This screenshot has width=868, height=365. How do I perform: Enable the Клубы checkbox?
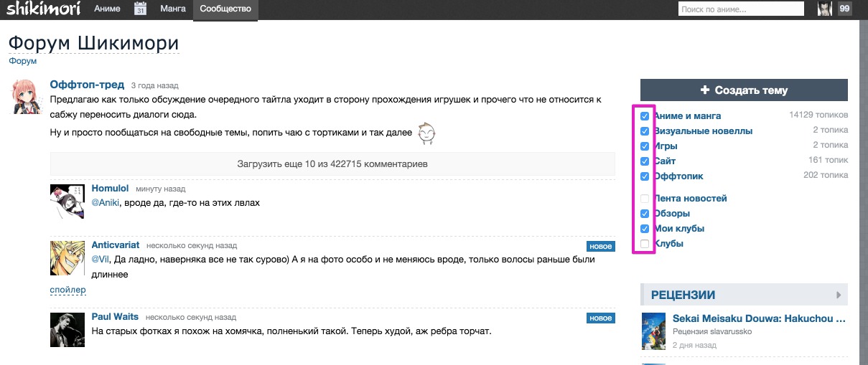(645, 244)
